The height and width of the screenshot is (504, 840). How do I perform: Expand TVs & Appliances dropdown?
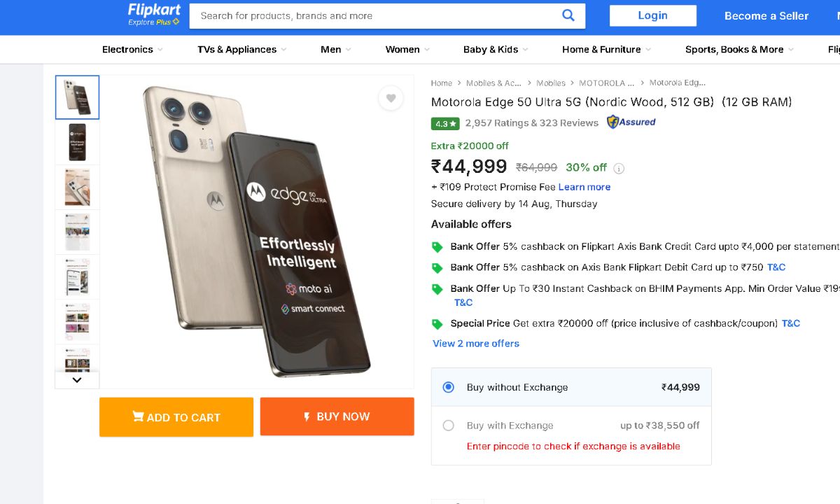241,50
